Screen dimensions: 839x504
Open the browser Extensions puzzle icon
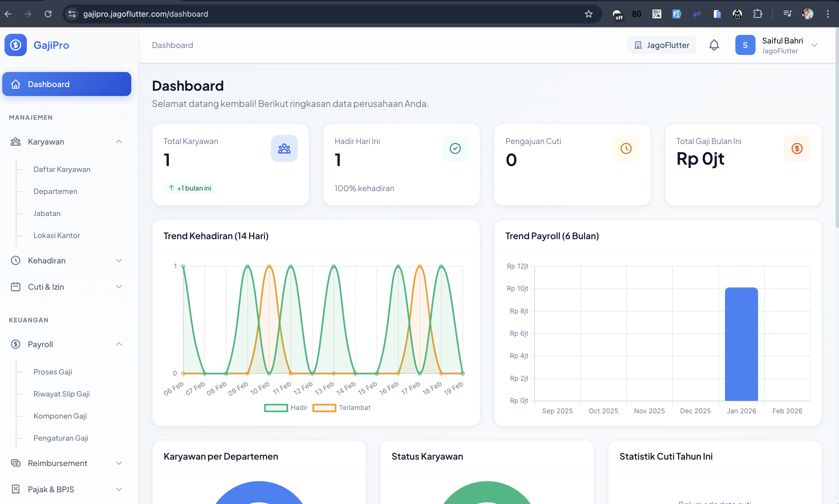tap(757, 14)
